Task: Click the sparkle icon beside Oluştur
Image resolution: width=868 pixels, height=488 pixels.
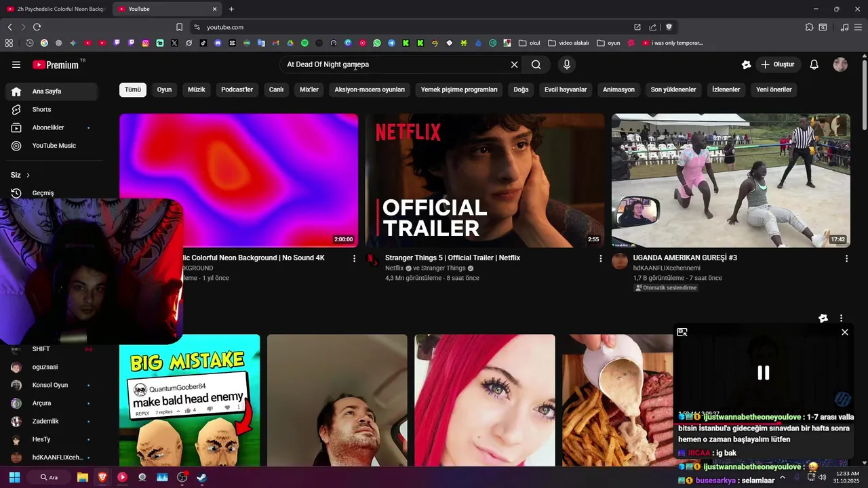Action: pos(746,64)
